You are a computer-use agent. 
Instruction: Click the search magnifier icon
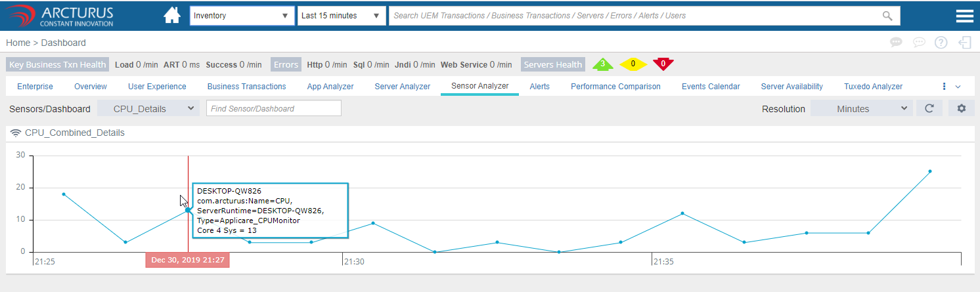click(887, 16)
